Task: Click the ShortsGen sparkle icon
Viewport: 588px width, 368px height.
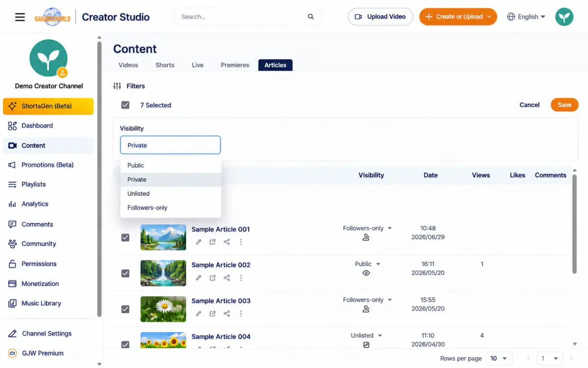Action: point(13,106)
